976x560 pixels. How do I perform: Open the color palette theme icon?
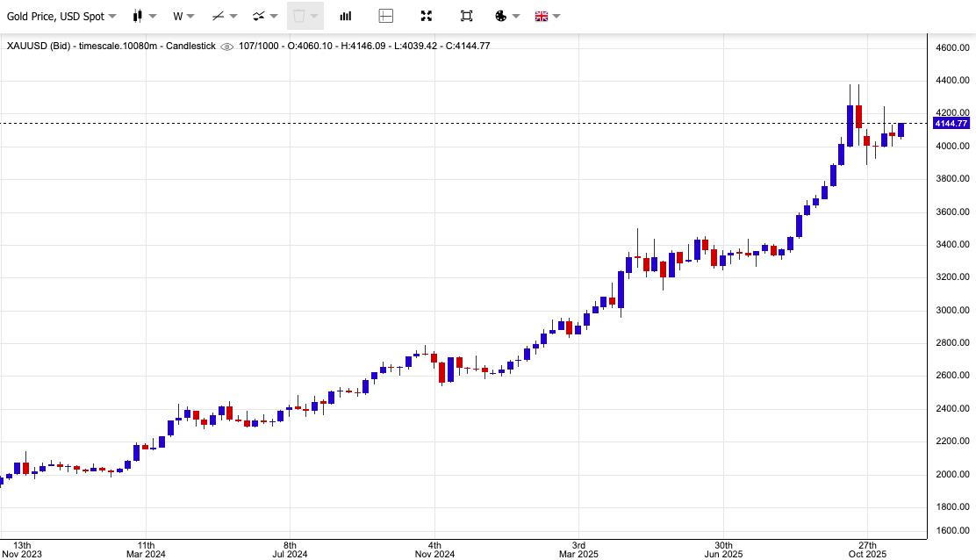pyautogui.click(x=501, y=16)
